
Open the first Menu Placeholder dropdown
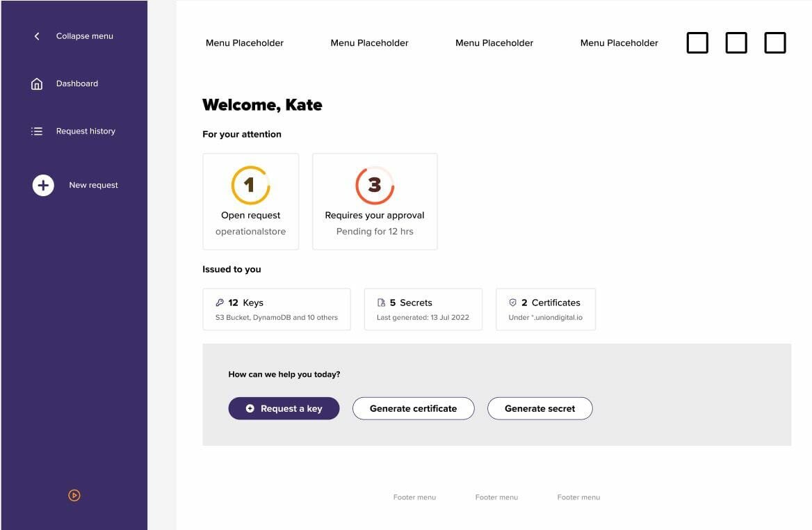coord(244,42)
